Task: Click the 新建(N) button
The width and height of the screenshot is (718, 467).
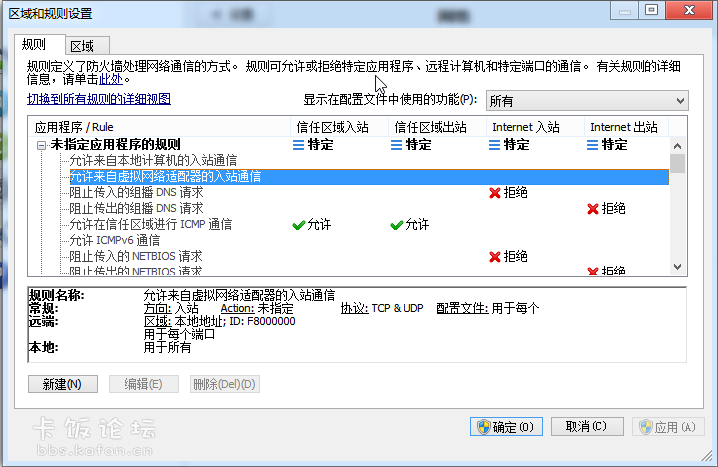Action: [x=63, y=384]
